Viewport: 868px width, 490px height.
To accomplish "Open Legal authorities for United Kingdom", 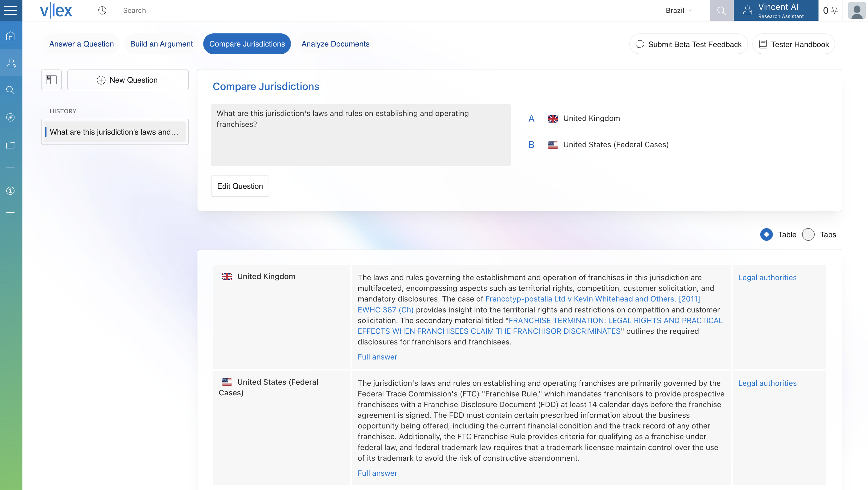I will coord(767,277).
